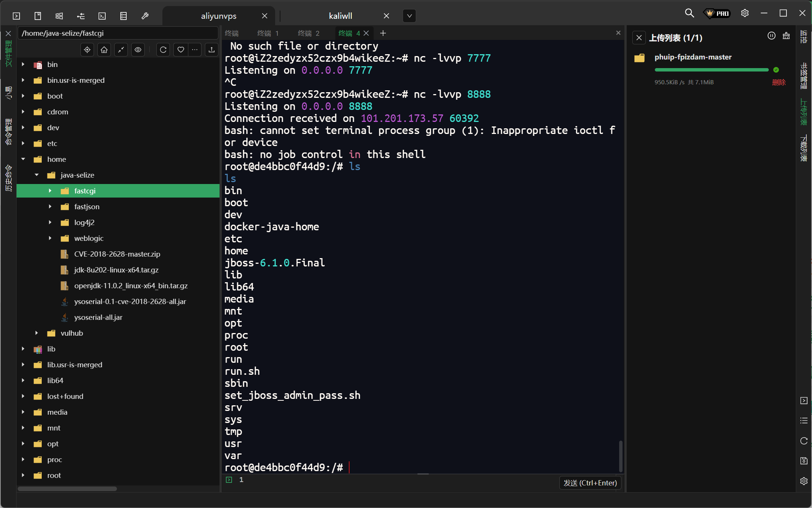This screenshot has height=508, width=812.
Task: Switch to terminal tab 2
Action: (x=308, y=33)
